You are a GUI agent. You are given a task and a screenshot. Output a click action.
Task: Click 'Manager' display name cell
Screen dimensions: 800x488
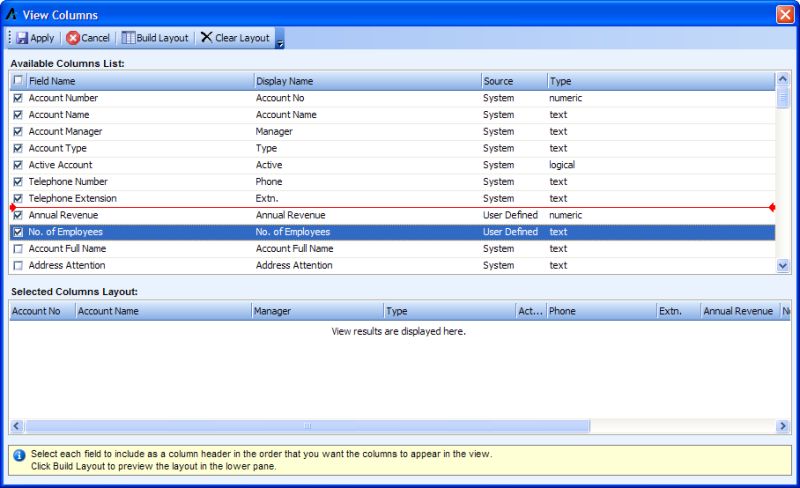274,132
